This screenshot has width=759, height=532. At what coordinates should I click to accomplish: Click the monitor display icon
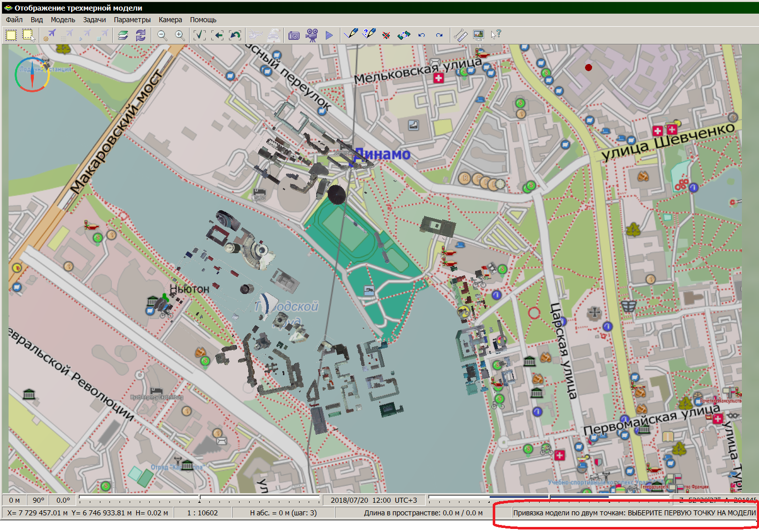478,35
